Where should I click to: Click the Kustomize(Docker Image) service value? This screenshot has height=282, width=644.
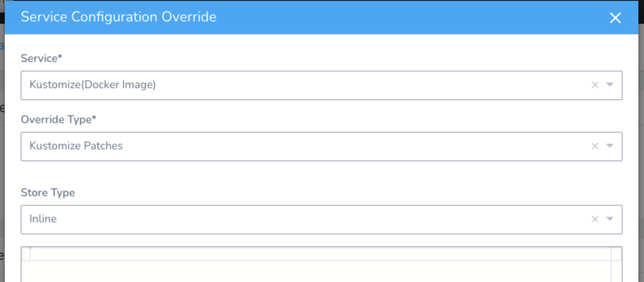coord(93,85)
